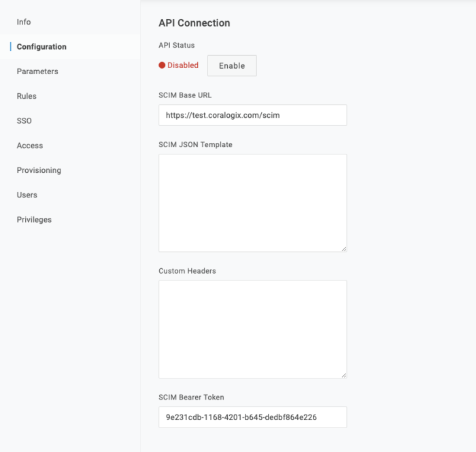This screenshot has width=476, height=452.
Task: Switch to the SSO section
Action: [24, 120]
